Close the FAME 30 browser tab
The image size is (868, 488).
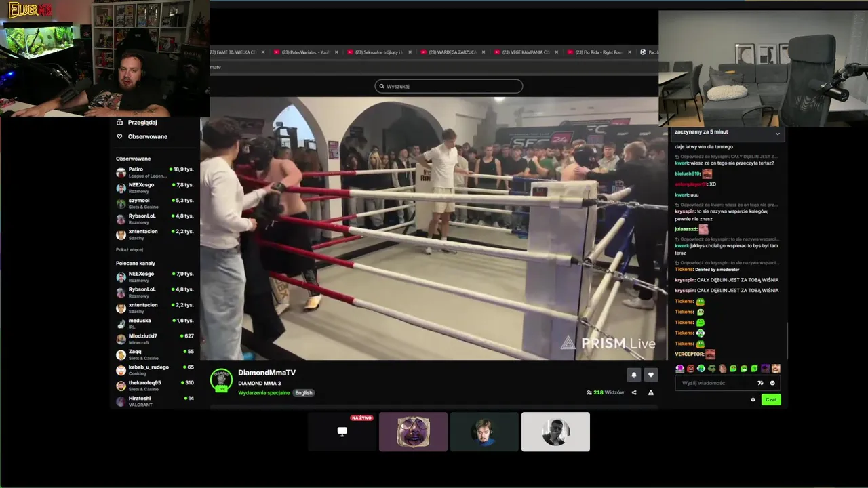[263, 52]
